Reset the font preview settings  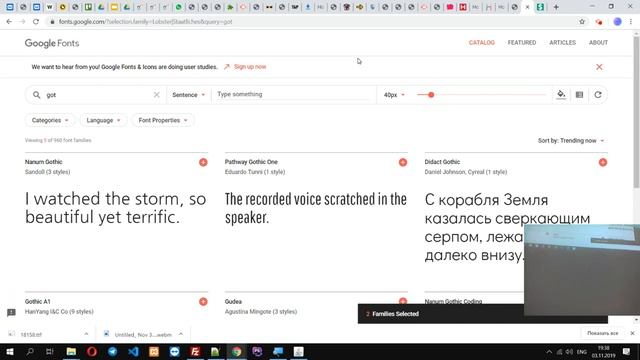pyautogui.click(x=598, y=95)
